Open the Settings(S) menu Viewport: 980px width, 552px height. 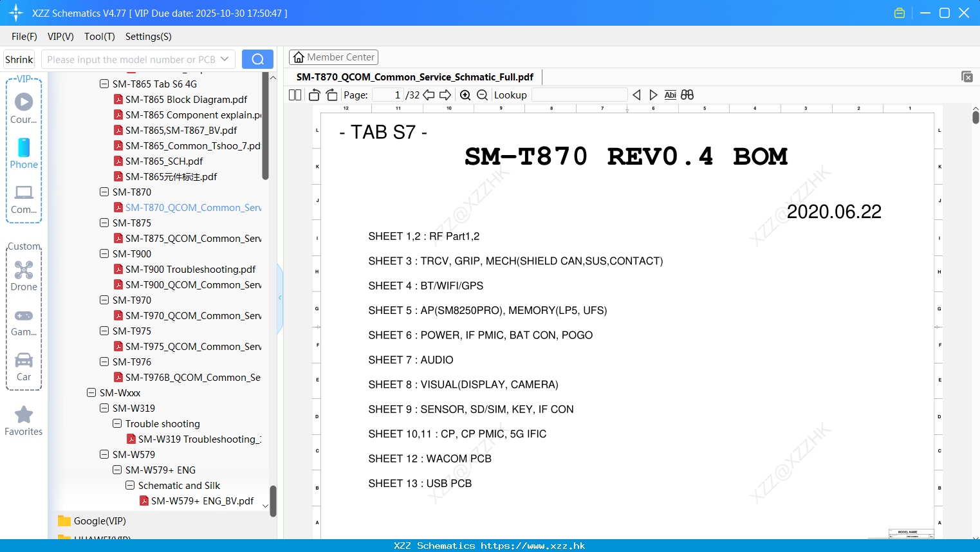tap(149, 36)
